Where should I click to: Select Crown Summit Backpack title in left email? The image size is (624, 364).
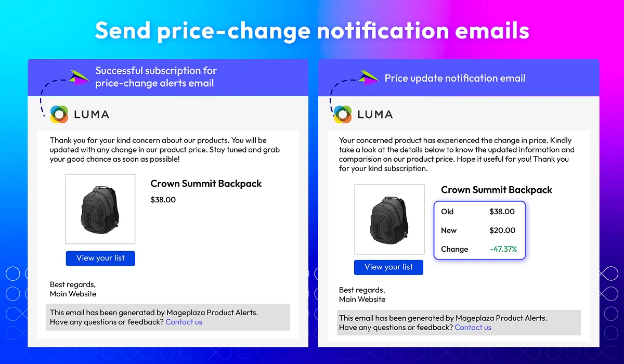(x=206, y=184)
